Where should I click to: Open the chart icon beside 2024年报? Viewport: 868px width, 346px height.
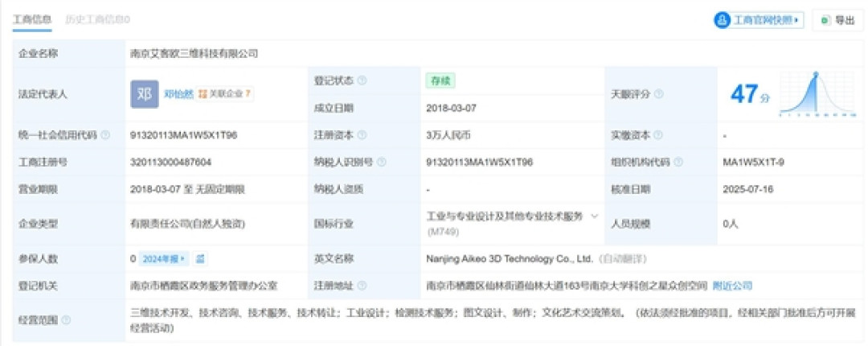click(200, 259)
